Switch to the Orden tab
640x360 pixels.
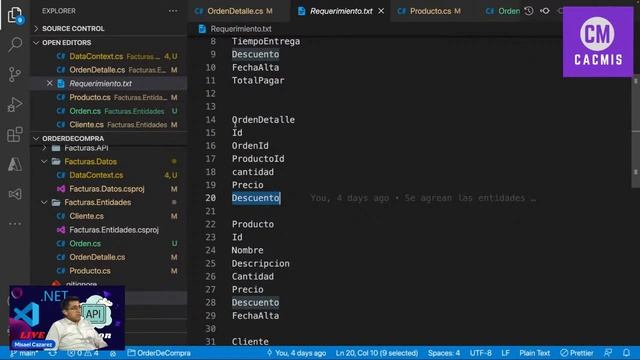tap(503, 11)
